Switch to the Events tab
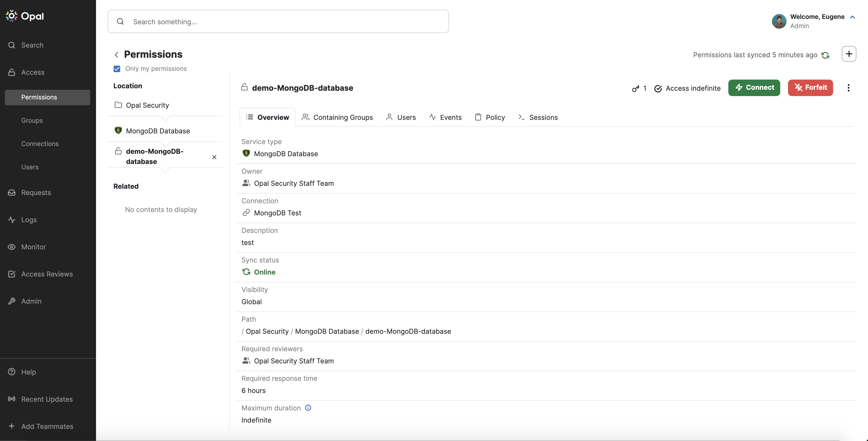868x441 pixels. click(445, 117)
